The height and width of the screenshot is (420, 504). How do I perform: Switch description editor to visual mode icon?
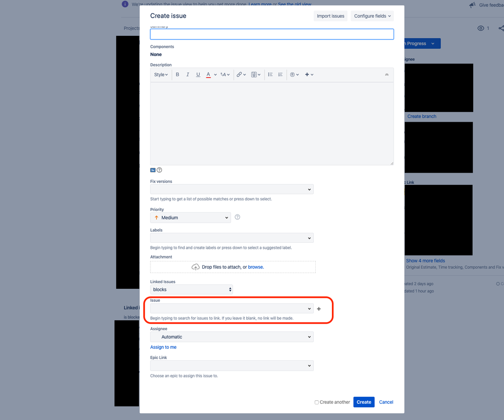pos(153,170)
